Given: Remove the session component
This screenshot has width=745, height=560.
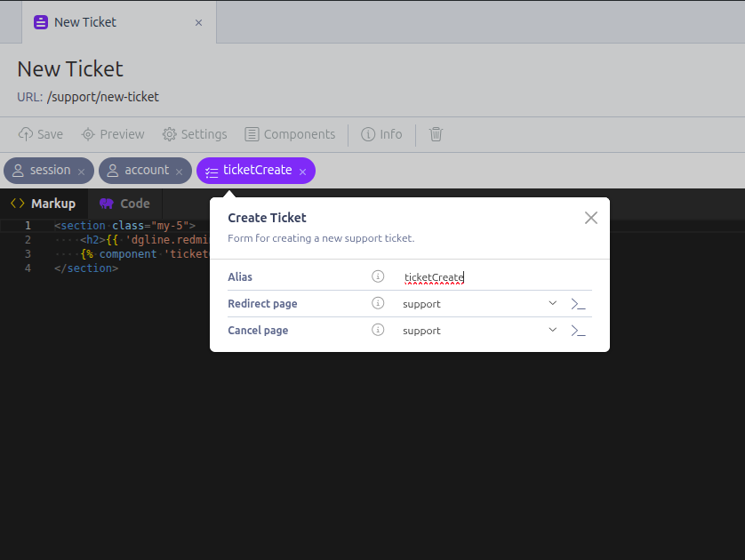Looking at the screenshot, I should [82, 172].
